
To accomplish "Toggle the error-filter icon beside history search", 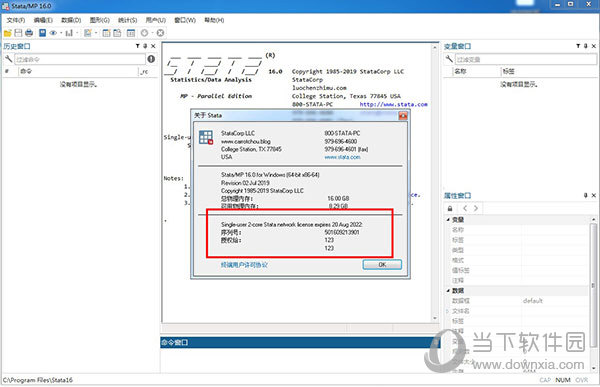I will click(x=151, y=59).
